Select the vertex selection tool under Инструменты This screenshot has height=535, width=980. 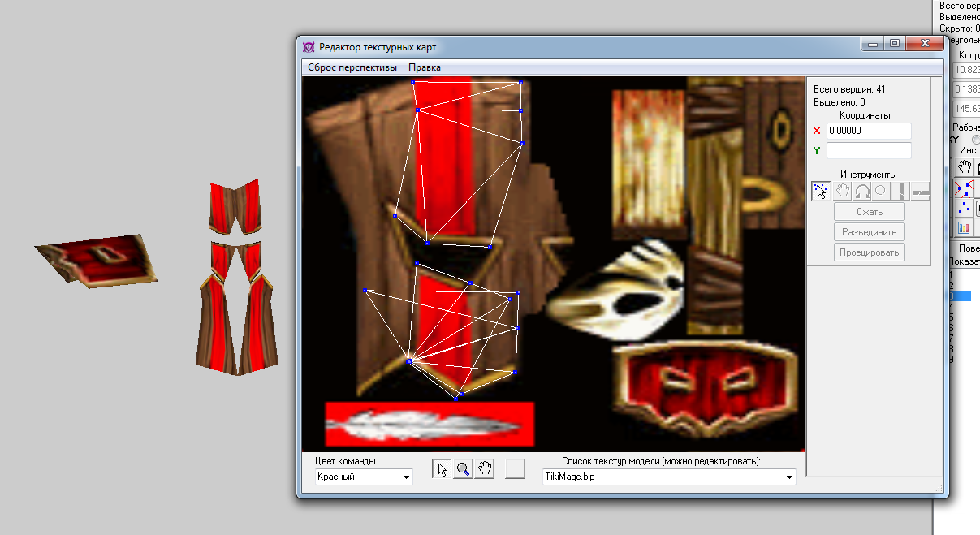[x=821, y=191]
